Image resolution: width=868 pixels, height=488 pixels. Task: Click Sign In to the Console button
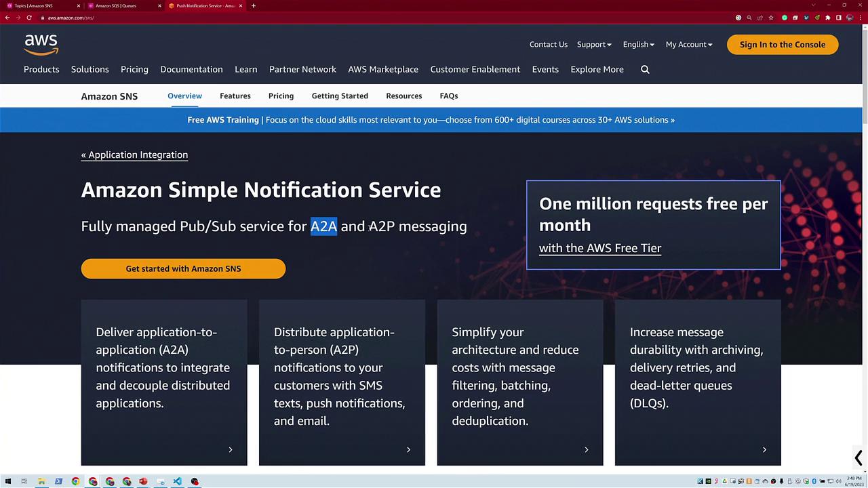point(783,45)
